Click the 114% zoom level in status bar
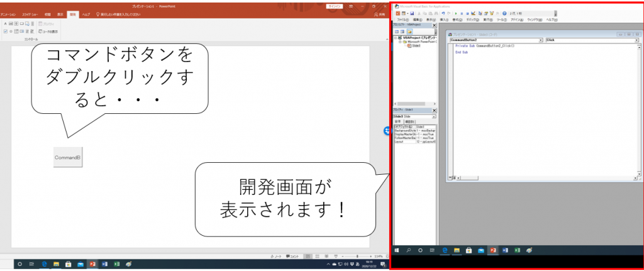 [x=379, y=256]
